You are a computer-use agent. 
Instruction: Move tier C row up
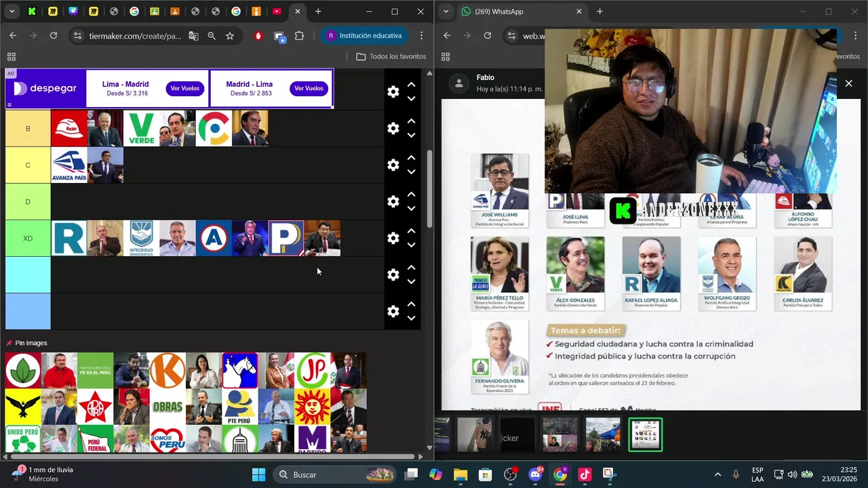click(x=411, y=158)
